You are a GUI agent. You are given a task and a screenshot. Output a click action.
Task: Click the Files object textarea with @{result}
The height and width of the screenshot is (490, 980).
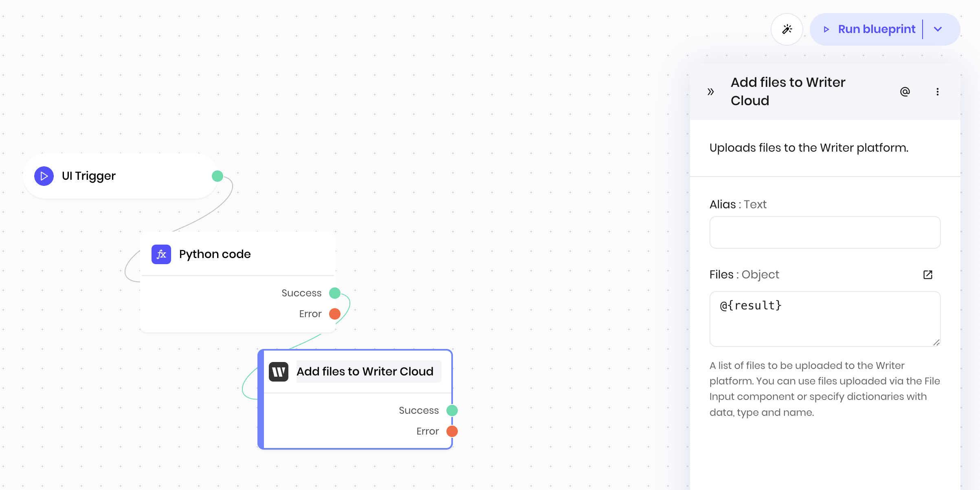[x=825, y=319]
